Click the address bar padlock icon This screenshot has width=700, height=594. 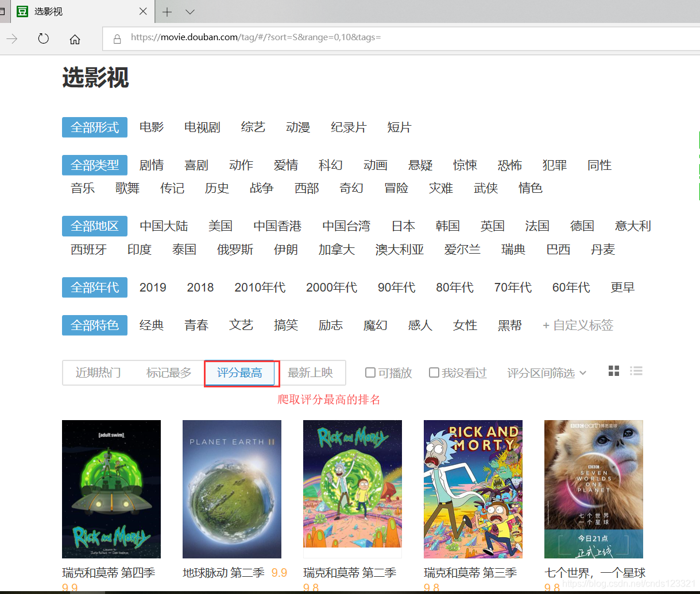(117, 39)
